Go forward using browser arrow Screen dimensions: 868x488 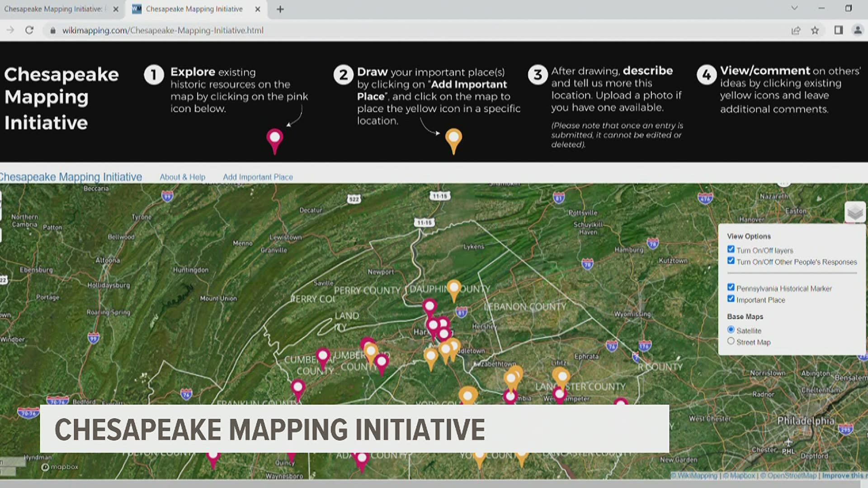(10, 30)
